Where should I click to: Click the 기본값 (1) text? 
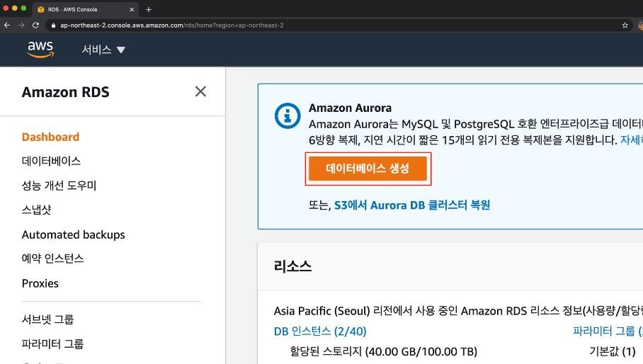click(613, 352)
